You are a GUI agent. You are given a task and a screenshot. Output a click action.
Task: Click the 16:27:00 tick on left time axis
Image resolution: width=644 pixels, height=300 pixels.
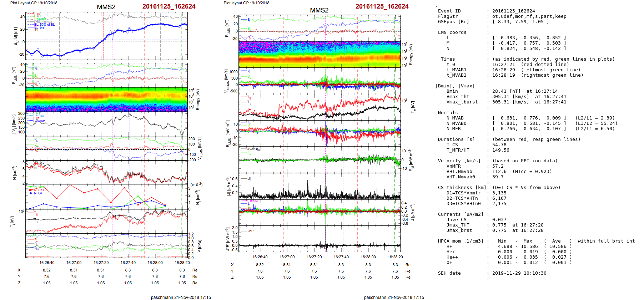pos(74,263)
